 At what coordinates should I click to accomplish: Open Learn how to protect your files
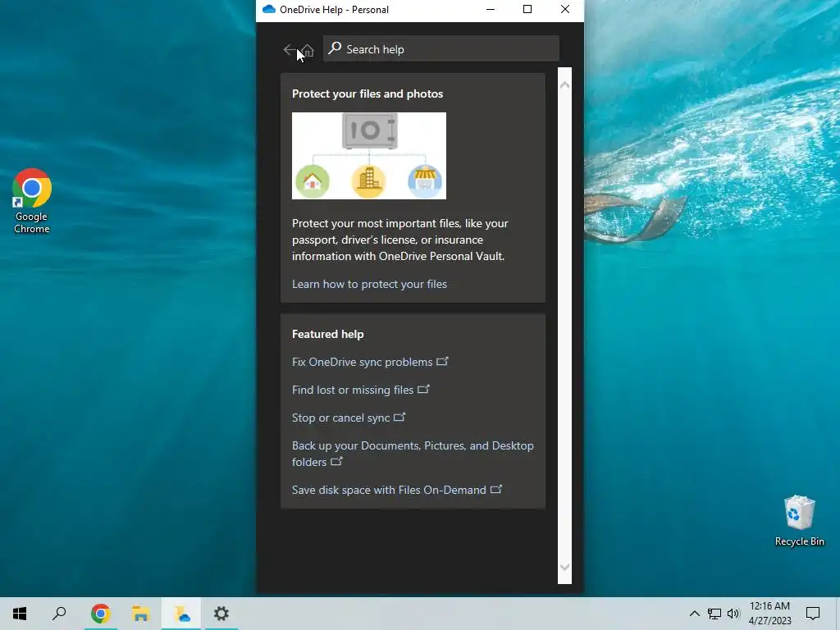(369, 284)
